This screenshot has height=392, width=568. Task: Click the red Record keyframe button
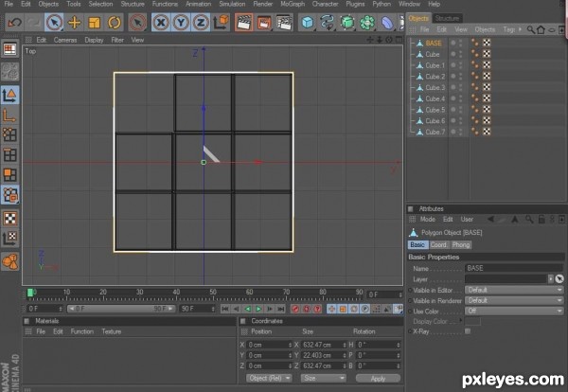coord(295,309)
